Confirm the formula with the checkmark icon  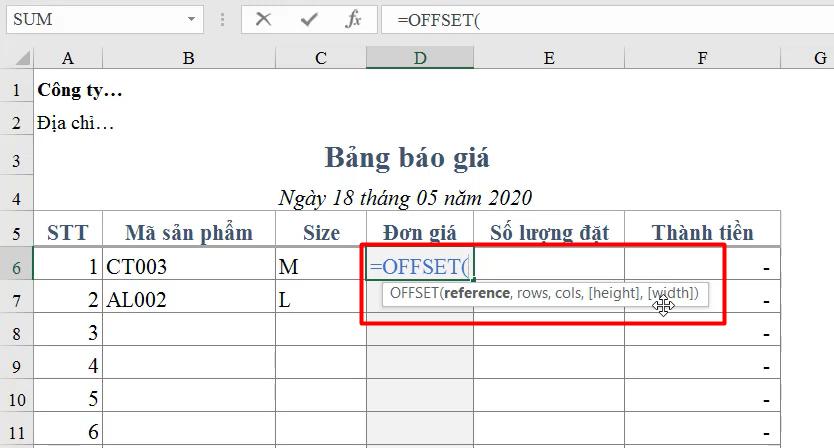click(308, 20)
